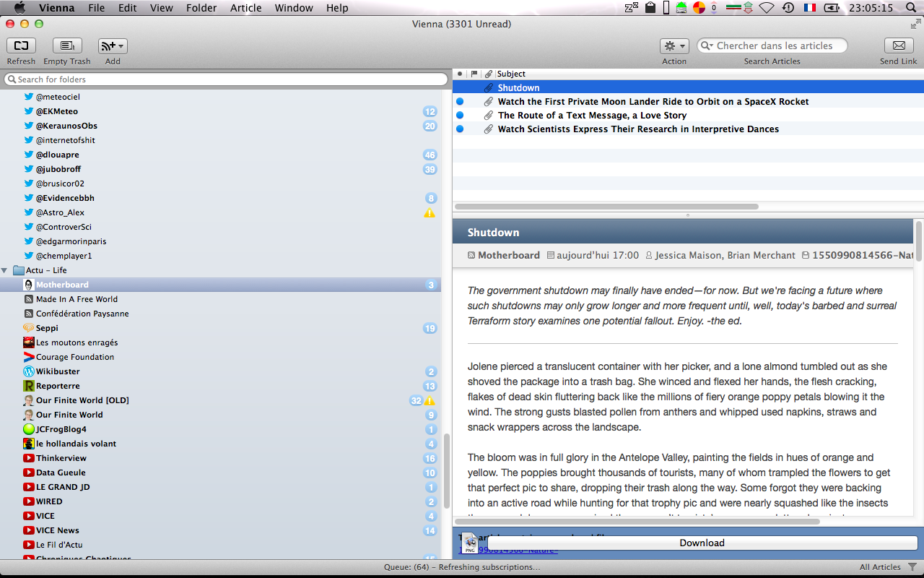This screenshot has height=578, width=924.
Task: Click the filter funnel icon in status bar
Action: (912, 567)
